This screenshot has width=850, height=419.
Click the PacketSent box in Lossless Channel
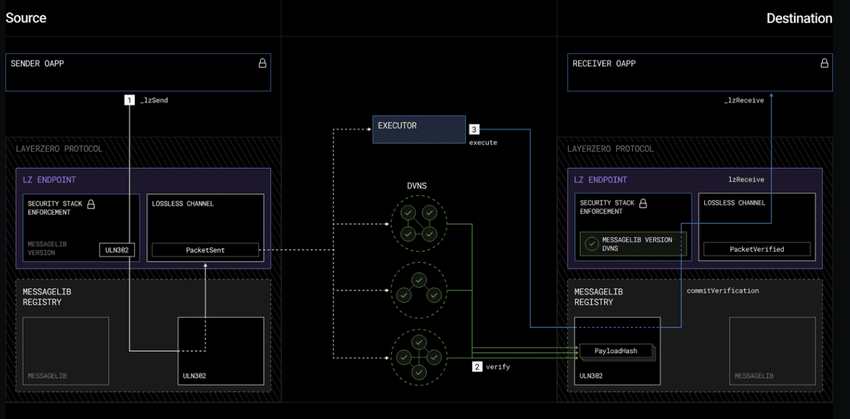pos(205,249)
